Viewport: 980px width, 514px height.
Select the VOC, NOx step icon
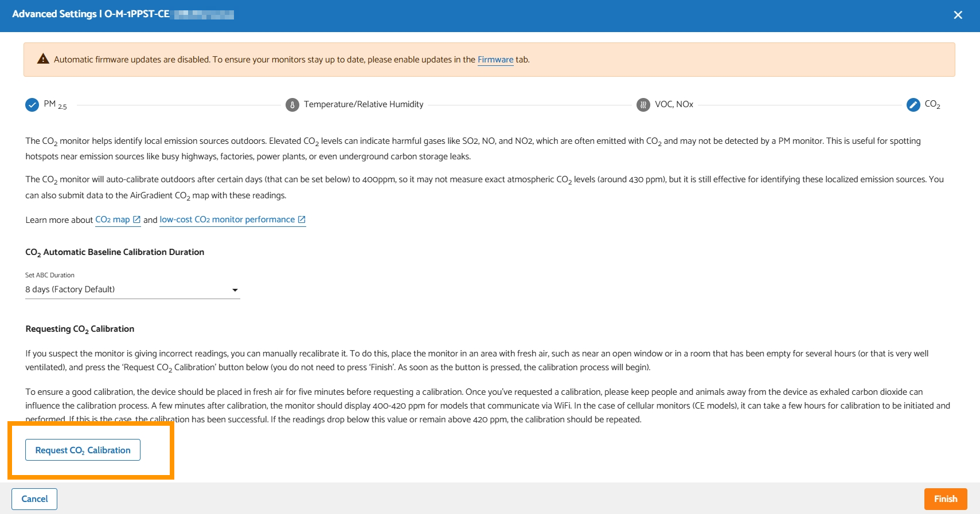(643, 105)
